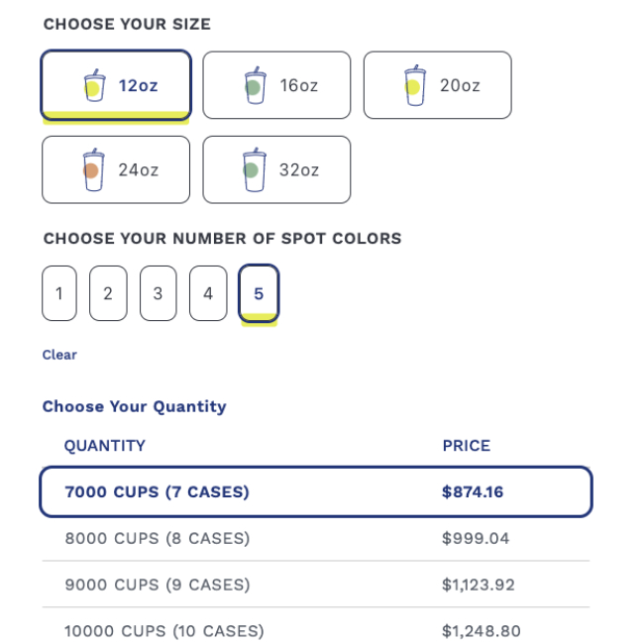Clear the selected options
Image resolution: width=644 pixels, height=644 pixels.
[x=59, y=355]
